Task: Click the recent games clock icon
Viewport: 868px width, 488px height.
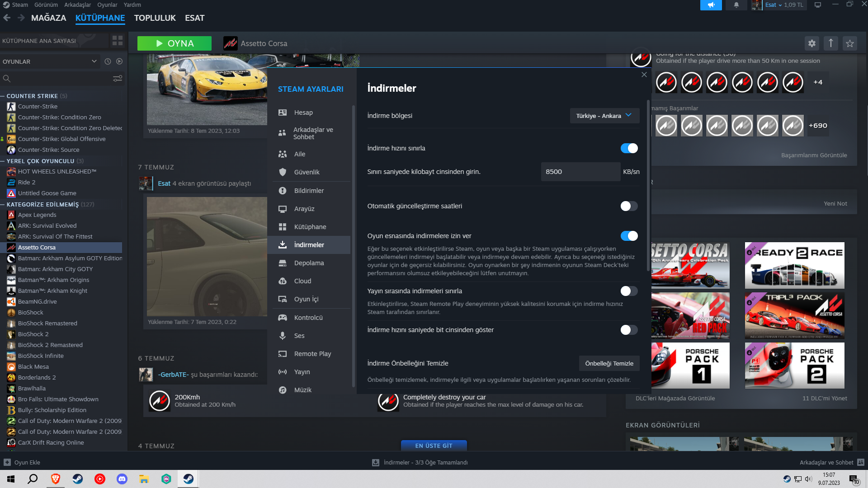Action: tap(108, 61)
